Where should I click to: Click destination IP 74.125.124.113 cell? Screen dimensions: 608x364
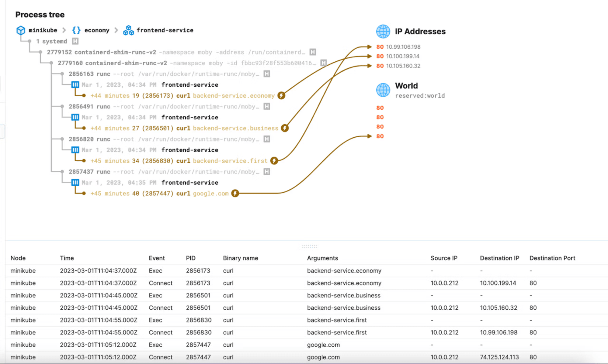[x=499, y=357]
